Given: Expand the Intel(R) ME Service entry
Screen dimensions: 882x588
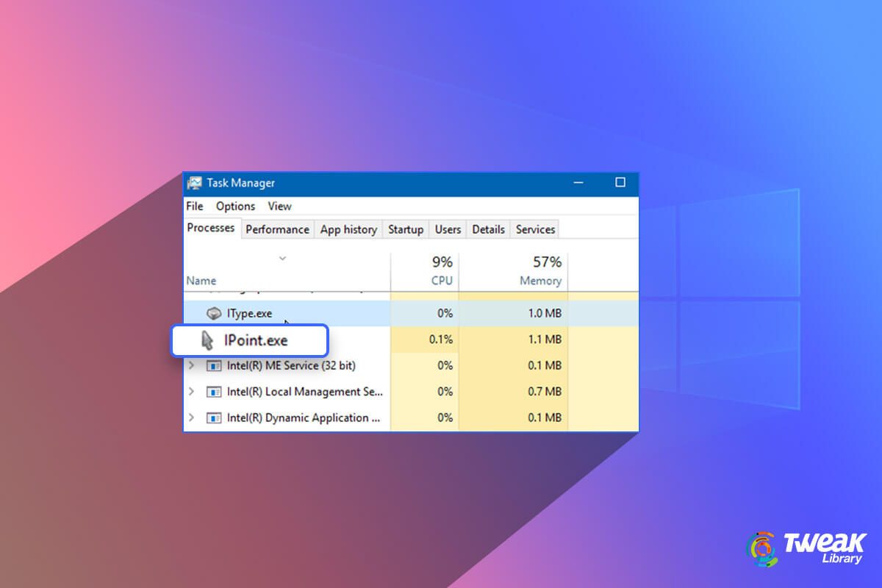Looking at the screenshot, I should (x=191, y=365).
